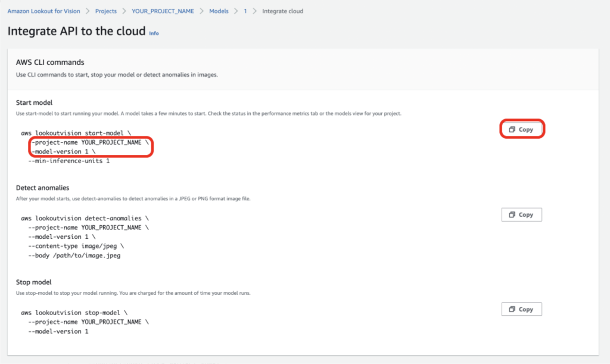Viewport: 610px width, 364px height.
Task: Click Stop model section heading
Action: (x=33, y=282)
